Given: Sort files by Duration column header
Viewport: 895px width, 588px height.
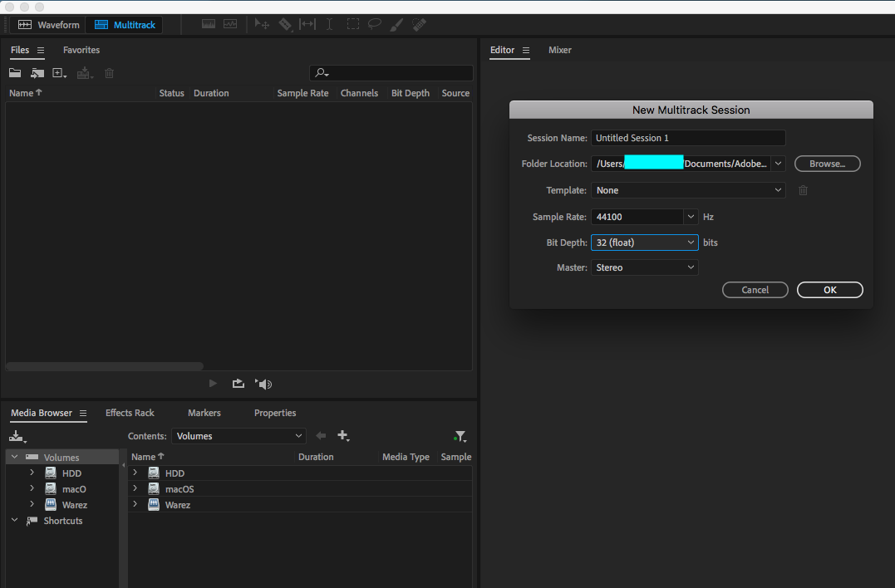Looking at the screenshot, I should [x=211, y=93].
